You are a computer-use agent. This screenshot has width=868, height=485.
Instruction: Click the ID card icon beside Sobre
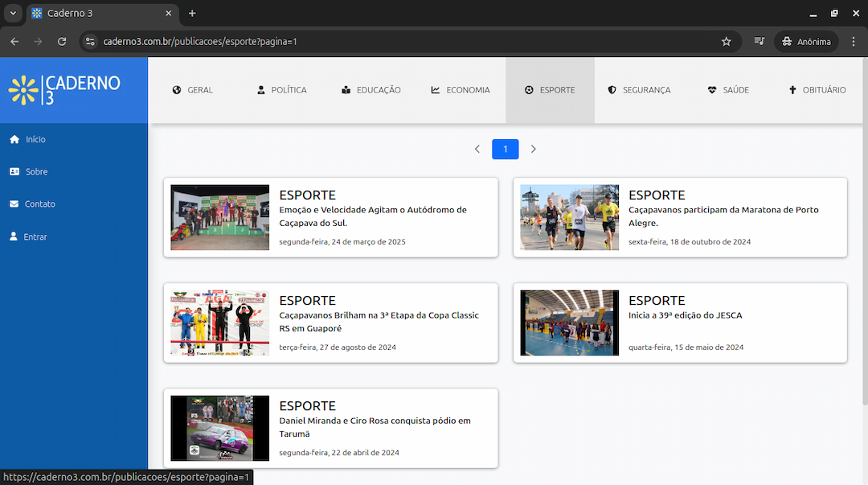tap(14, 172)
